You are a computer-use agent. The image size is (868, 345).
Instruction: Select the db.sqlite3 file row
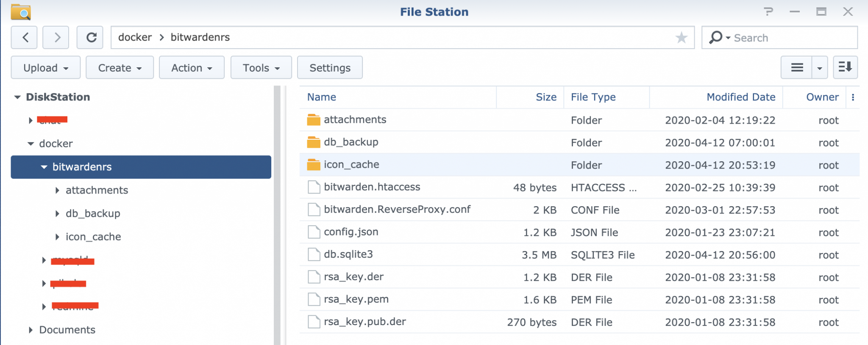click(x=424, y=255)
